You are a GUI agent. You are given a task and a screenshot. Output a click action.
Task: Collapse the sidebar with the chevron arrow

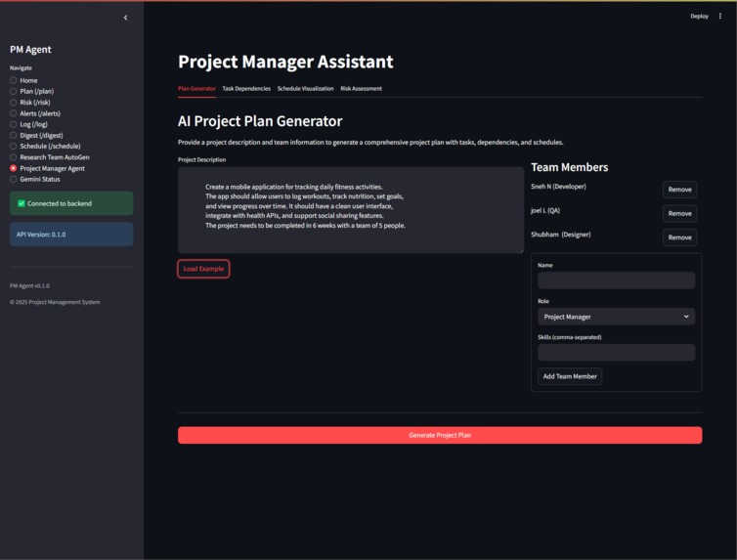coord(125,18)
